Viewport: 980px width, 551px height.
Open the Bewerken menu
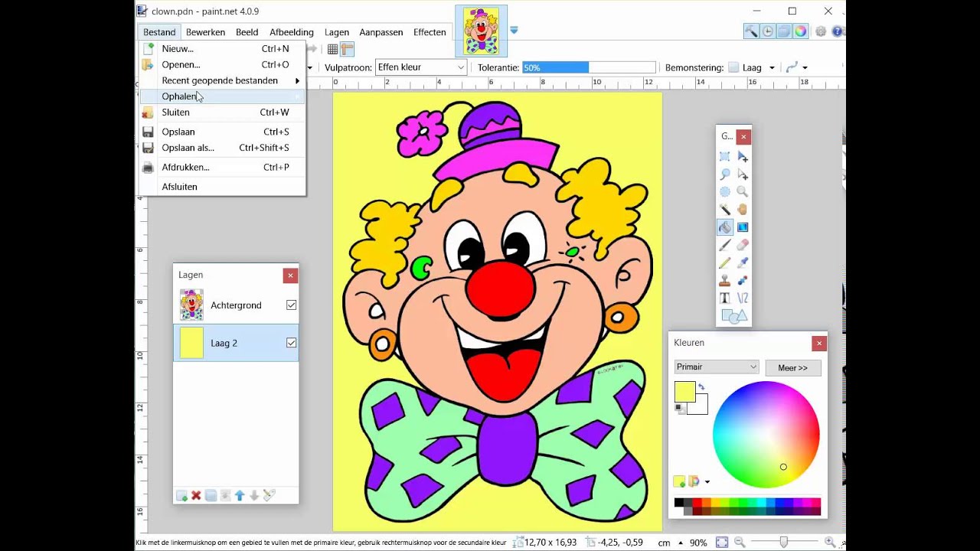[x=205, y=32]
